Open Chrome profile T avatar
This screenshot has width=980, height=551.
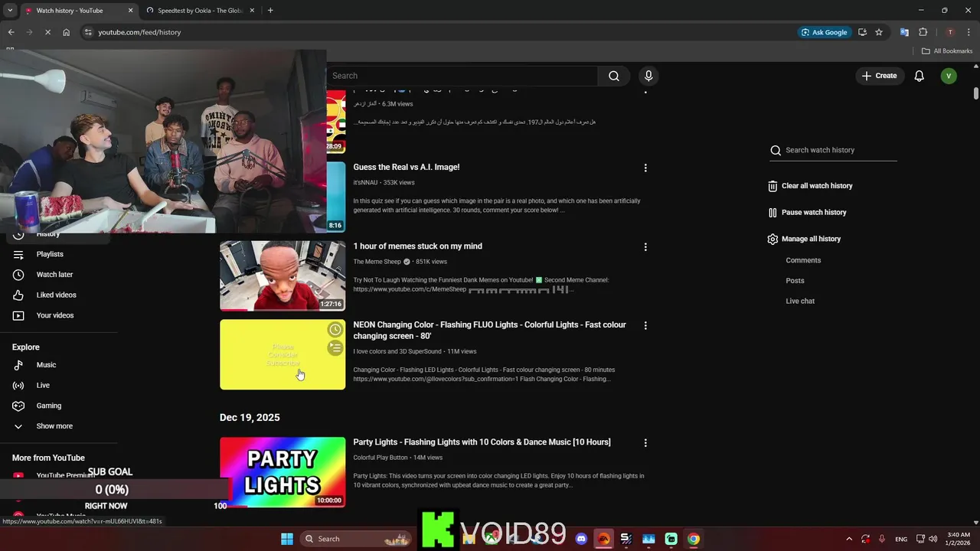950,32
